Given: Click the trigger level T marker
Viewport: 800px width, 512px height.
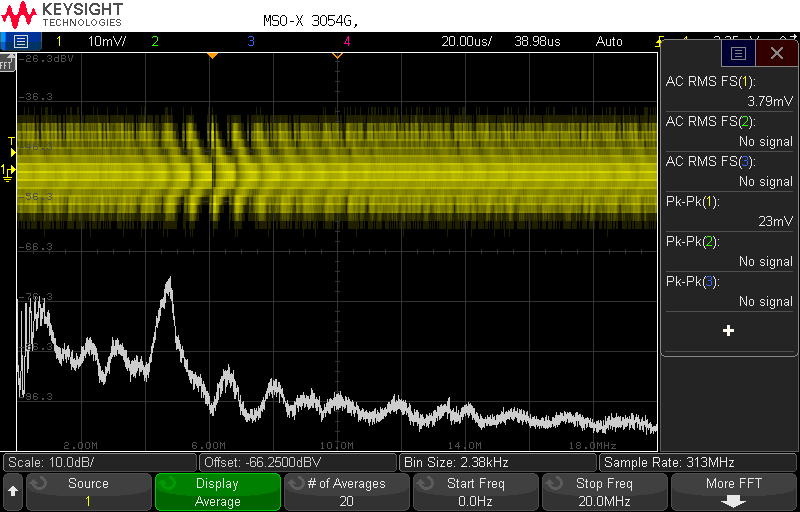Looking at the screenshot, I should (11, 146).
